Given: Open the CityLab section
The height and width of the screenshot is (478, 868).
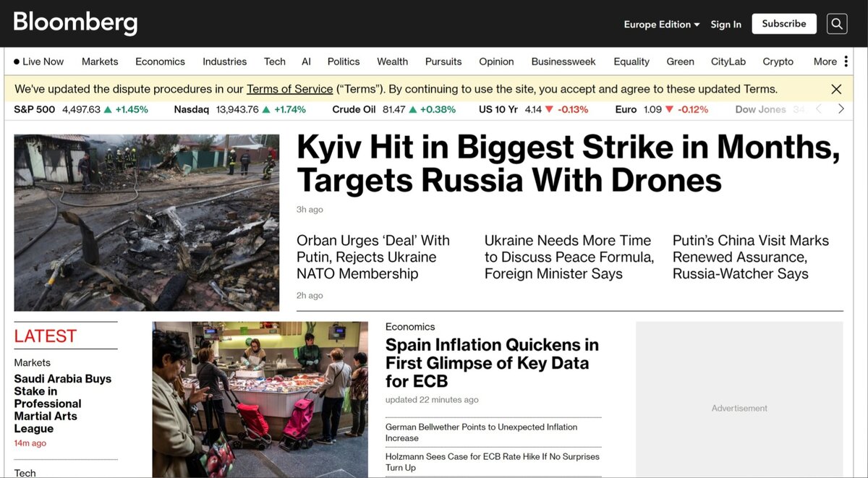Looking at the screenshot, I should 728,61.
